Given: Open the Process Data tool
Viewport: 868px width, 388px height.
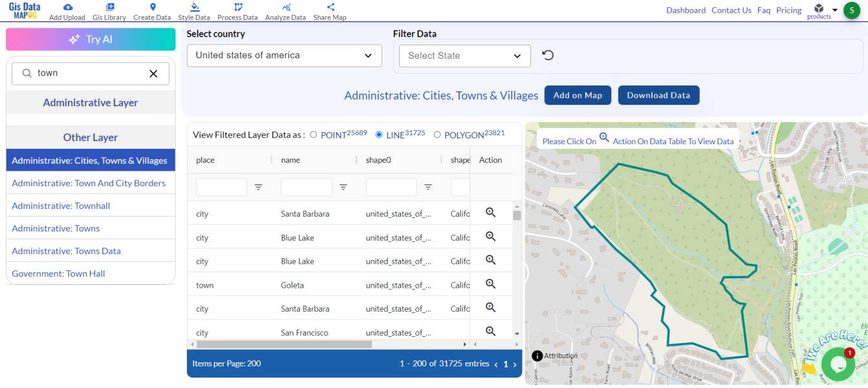Looking at the screenshot, I should tap(237, 12).
